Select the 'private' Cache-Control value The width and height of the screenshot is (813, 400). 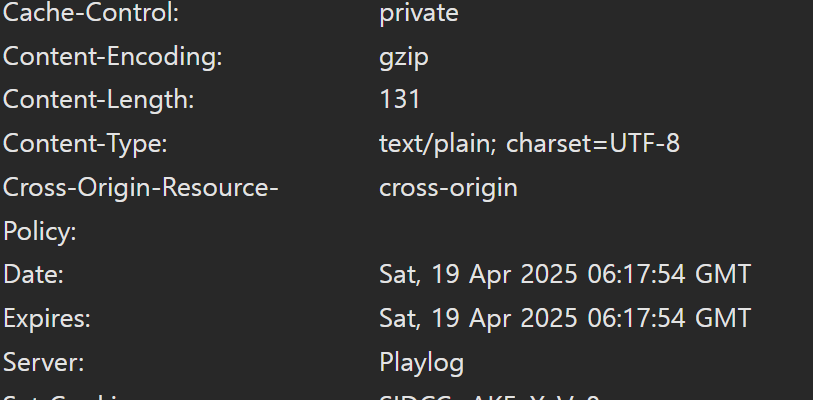[419, 13]
